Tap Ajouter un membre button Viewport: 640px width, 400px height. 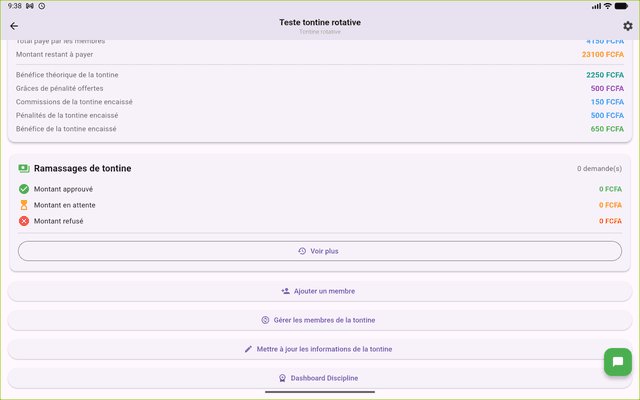click(320, 291)
